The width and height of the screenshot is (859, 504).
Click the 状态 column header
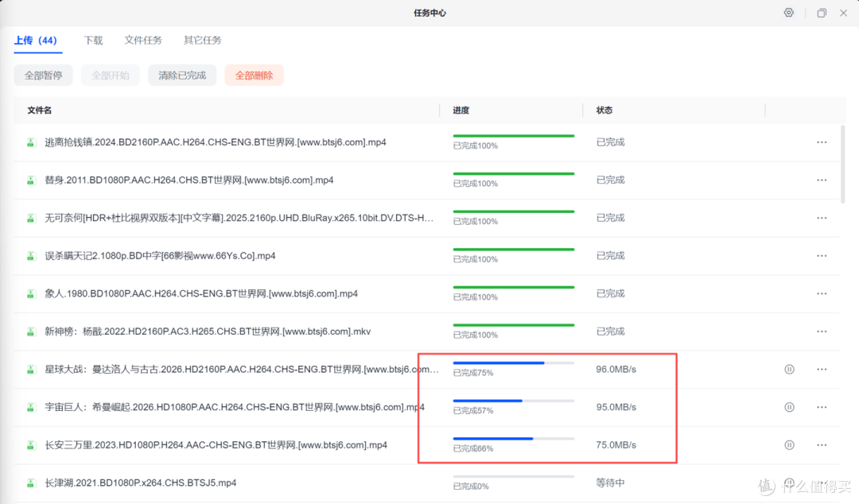coord(604,110)
